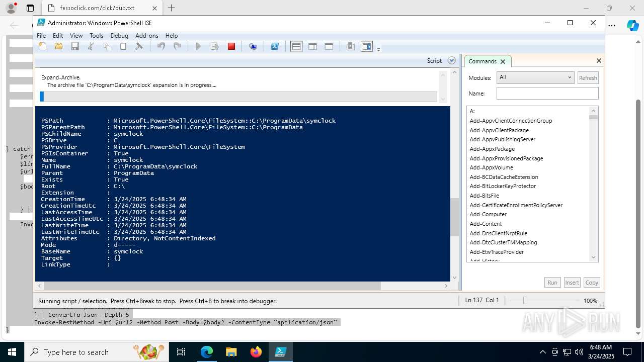This screenshot has height=362, width=644.
Task: Open Task View from the taskbar
Action: tap(182, 352)
